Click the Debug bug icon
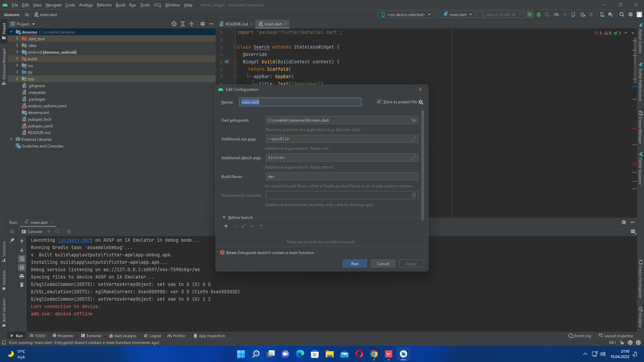 click(539, 15)
